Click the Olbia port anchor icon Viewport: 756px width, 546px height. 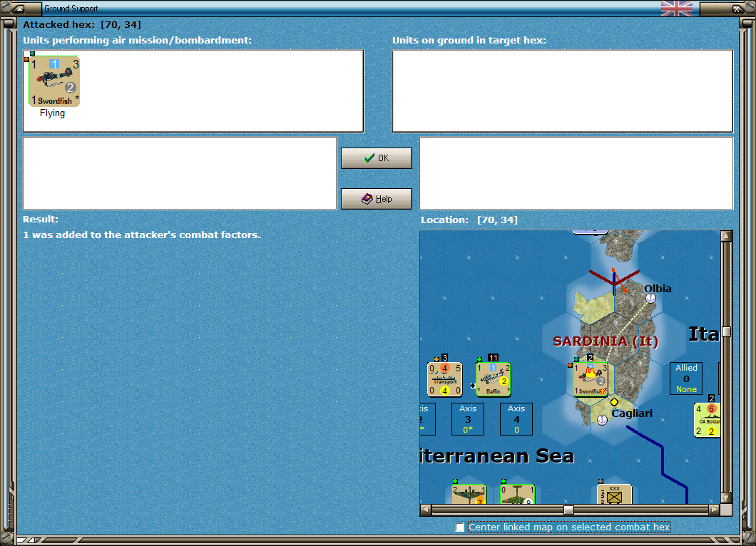tap(650, 298)
